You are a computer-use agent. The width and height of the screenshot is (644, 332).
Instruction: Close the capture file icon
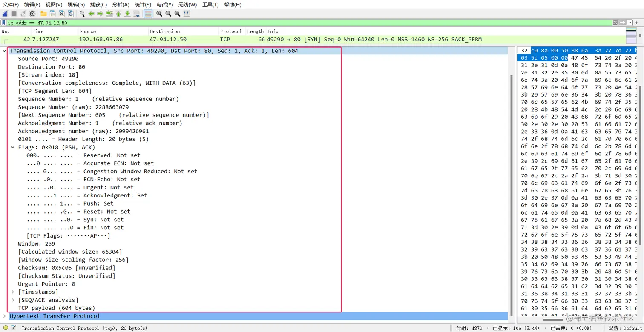pyautogui.click(x=61, y=14)
